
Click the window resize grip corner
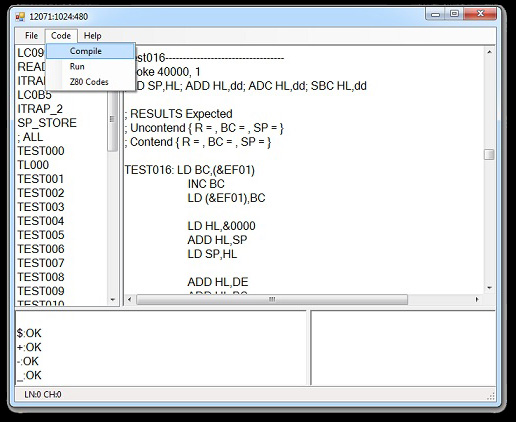(x=491, y=396)
